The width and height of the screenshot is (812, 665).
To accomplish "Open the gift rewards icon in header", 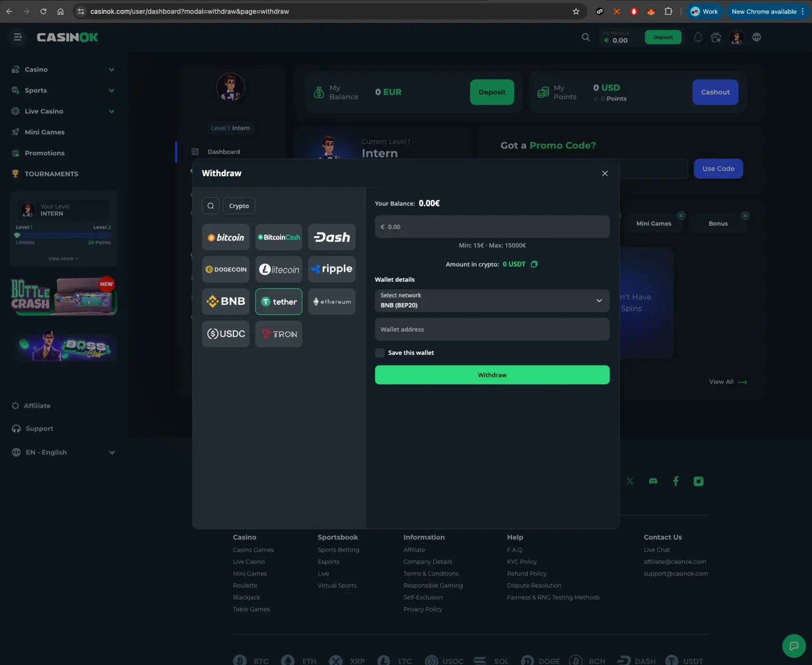I will coord(716,37).
